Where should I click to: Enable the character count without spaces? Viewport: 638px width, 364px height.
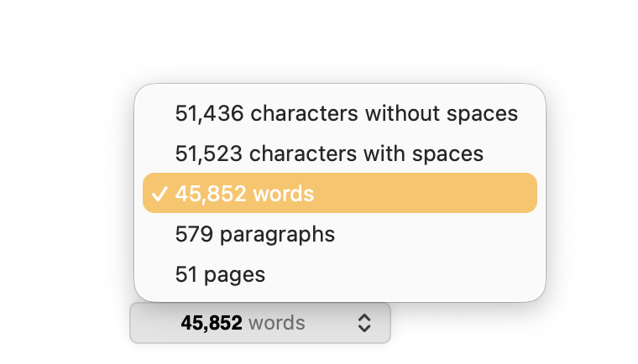(x=340, y=113)
